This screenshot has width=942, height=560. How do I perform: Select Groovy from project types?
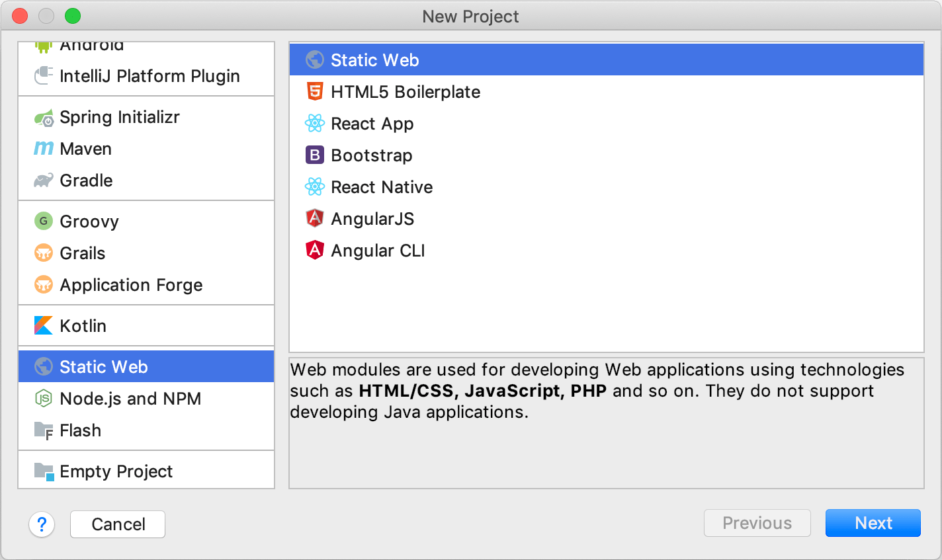pos(146,221)
